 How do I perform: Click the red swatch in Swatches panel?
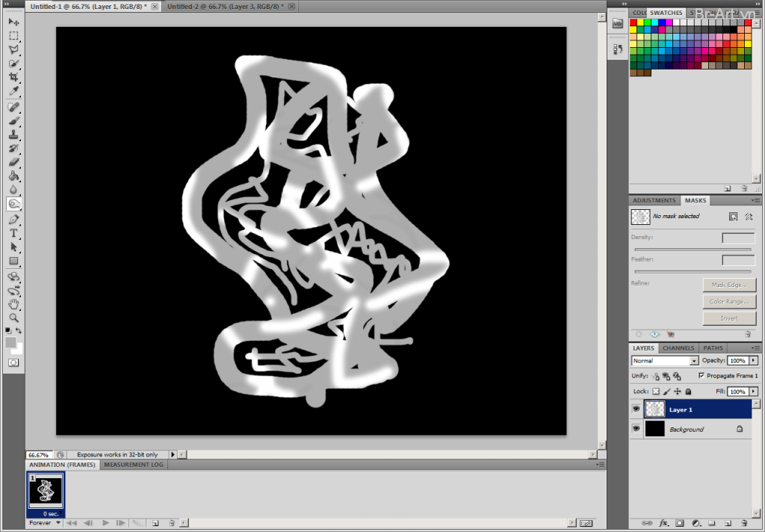pos(634,22)
